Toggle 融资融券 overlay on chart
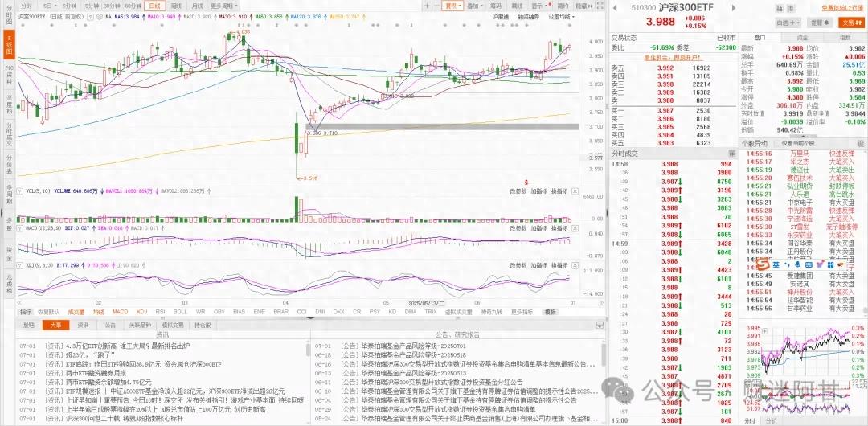Image resolution: width=868 pixels, height=426 pixels. point(528,17)
